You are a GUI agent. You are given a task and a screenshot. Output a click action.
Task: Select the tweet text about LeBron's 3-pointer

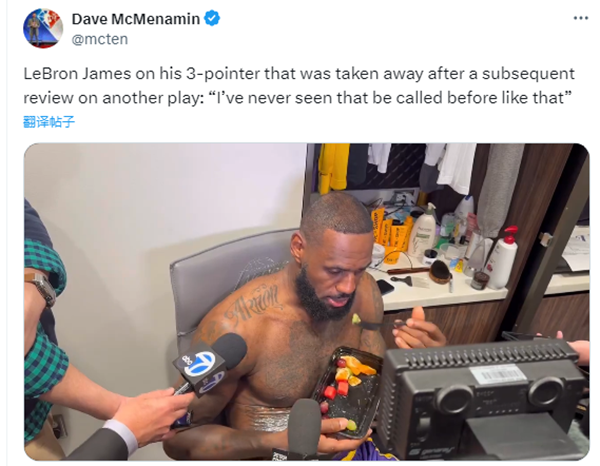click(x=298, y=86)
